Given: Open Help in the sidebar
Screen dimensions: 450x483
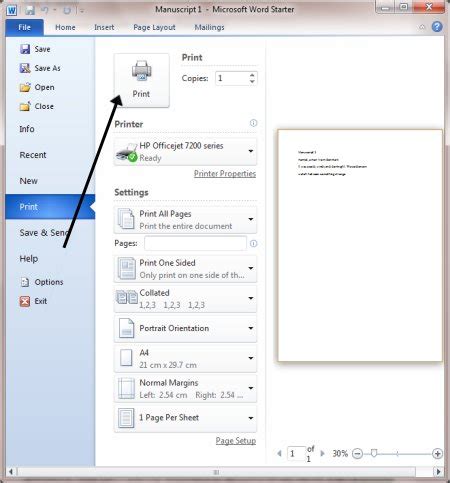Looking at the screenshot, I should (29, 259).
